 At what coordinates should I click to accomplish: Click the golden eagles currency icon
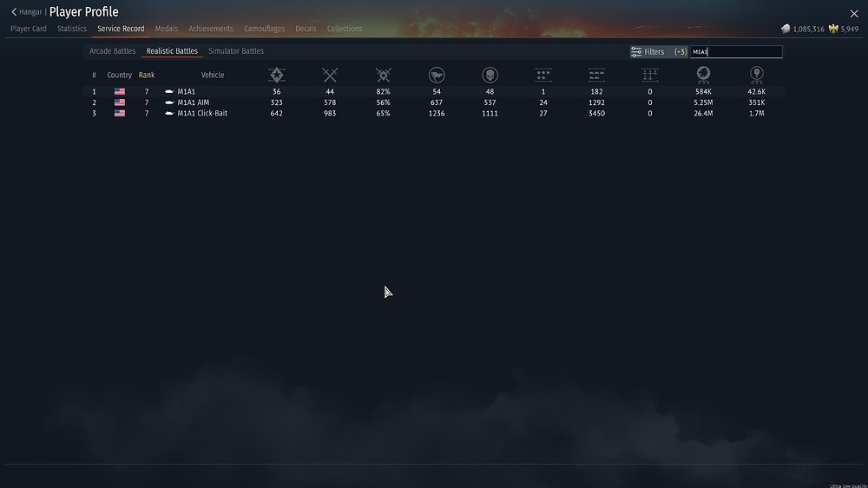coord(833,29)
